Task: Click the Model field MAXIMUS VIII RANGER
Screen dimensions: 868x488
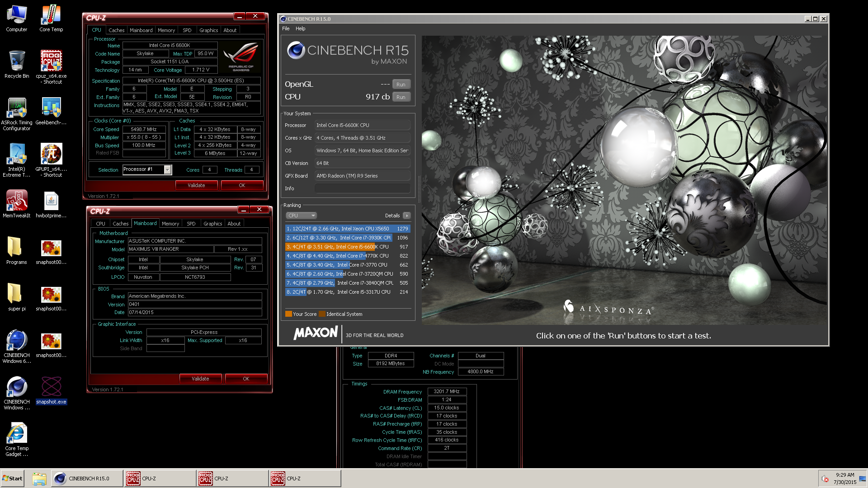Action: (x=170, y=249)
